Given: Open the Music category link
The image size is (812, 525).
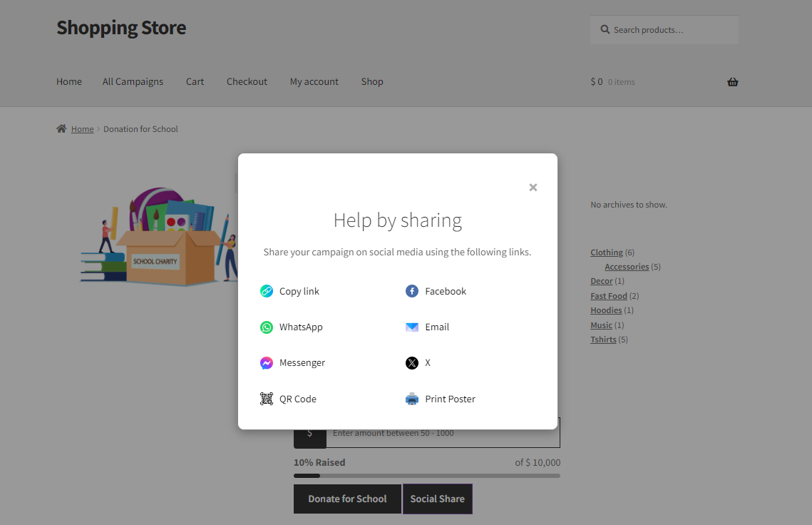Looking at the screenshot, I should (601, 325).
